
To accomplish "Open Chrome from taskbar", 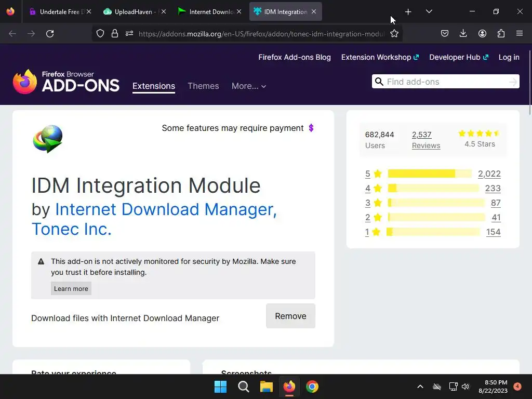I will click(x=312, y=387).
